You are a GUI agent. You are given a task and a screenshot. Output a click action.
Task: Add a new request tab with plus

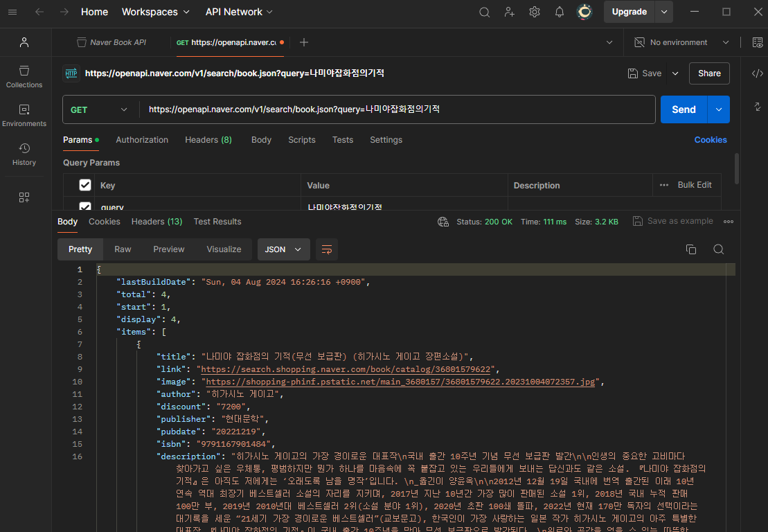304,43
